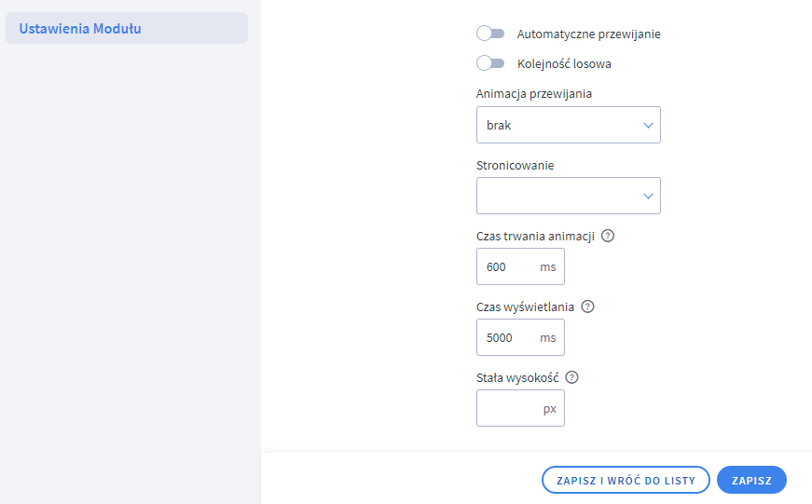The width and height of the screenshot is (812, 504).
Task: Open the Animacja przewijania dropdown
Action: (x=568, y=125)
